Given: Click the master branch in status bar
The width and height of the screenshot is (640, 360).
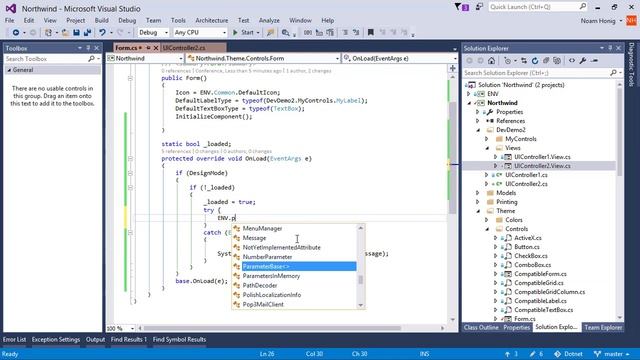Looking at the screenshot, I should [611, 354].
